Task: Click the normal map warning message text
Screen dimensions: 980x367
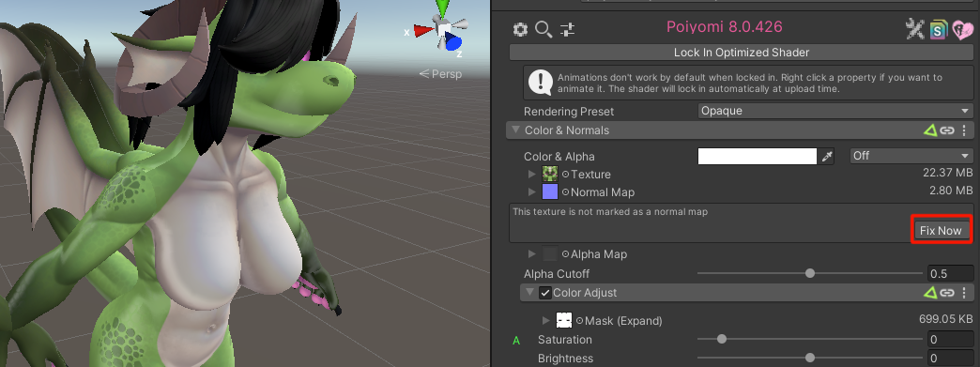Action: tap(610, 212)
